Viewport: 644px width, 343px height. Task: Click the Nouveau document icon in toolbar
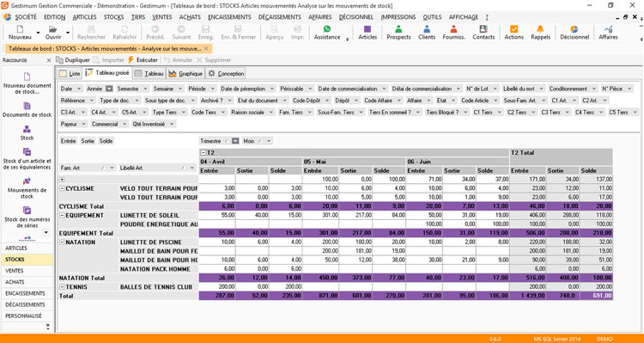pos(20,29)
